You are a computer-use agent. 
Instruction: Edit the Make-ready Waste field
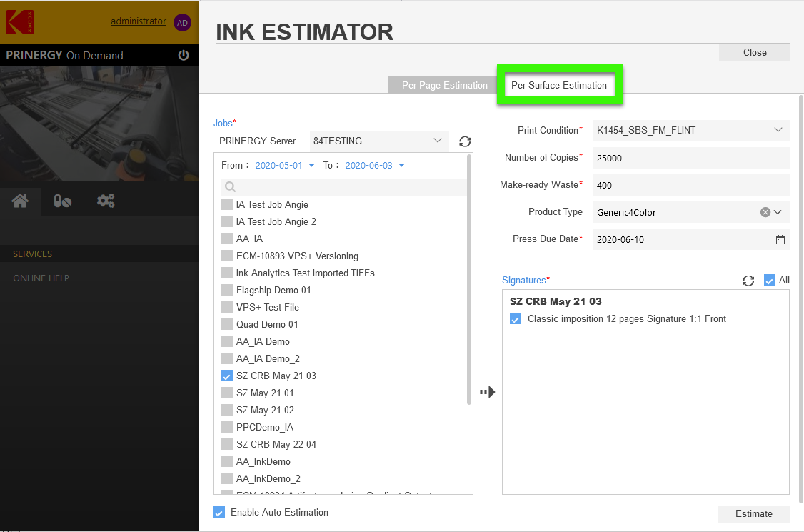point(690,185)
